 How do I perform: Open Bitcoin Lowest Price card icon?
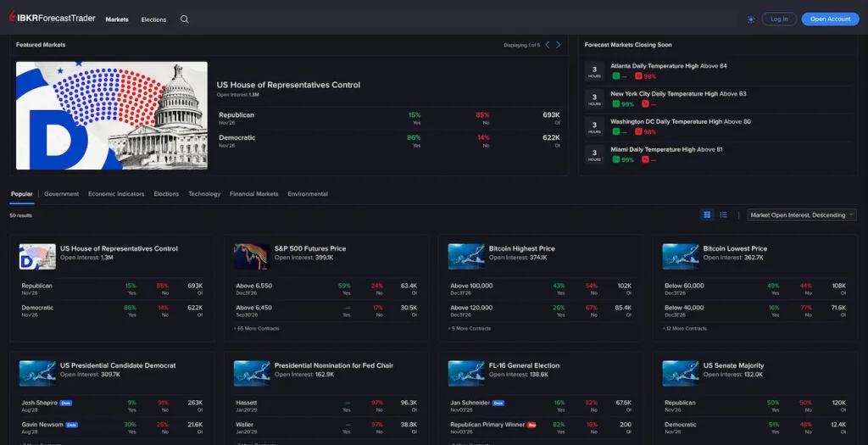(681, 257)
